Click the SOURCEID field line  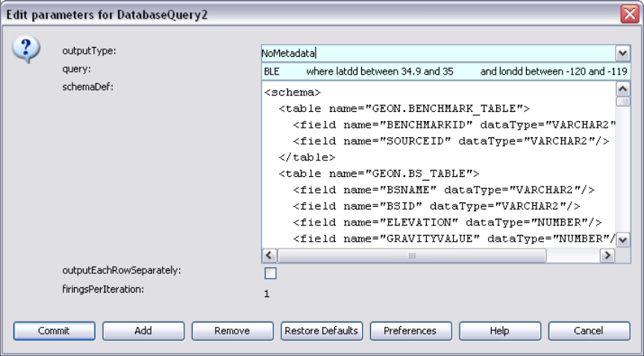pyautogui.click(x=451, y=141)
